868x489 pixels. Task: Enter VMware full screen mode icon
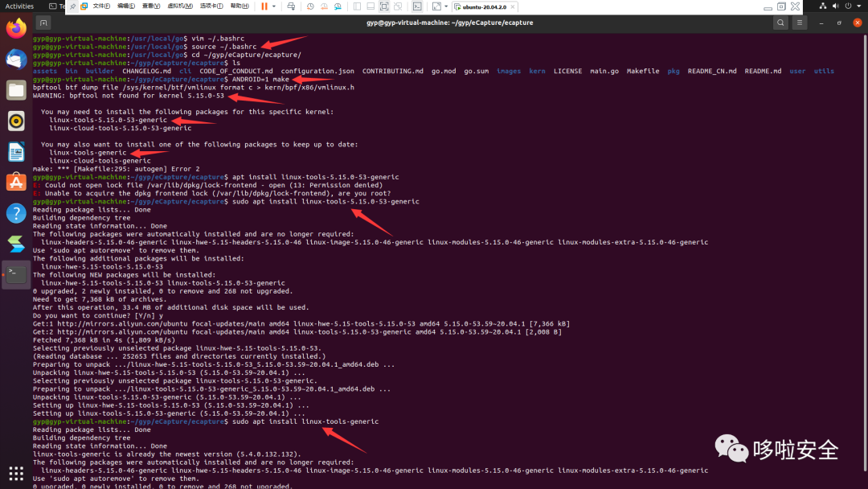point(384,6)
